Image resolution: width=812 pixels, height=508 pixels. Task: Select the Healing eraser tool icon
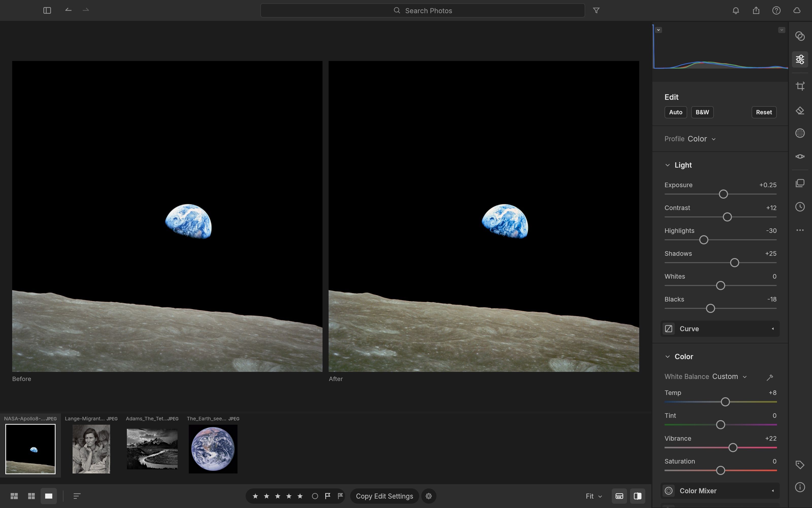[x=800, y=110]
